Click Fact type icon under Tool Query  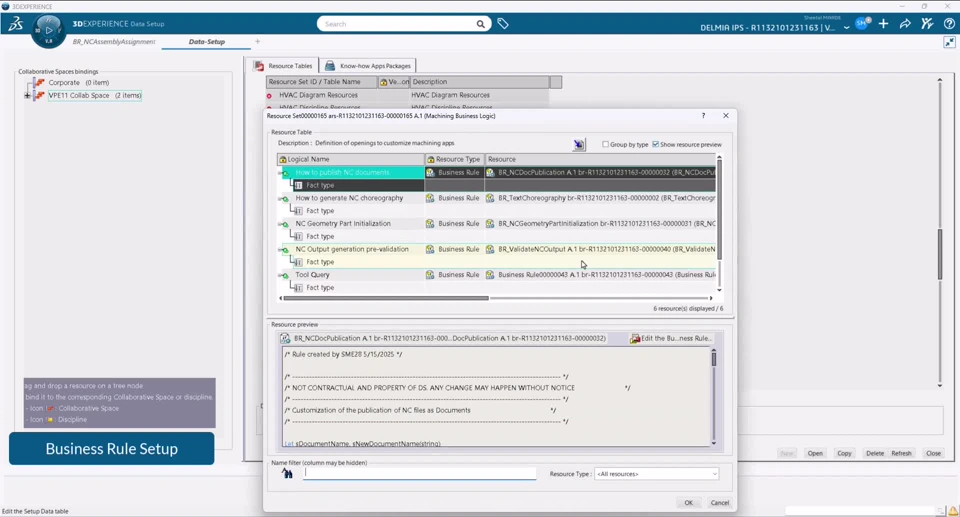coord(298,287)
